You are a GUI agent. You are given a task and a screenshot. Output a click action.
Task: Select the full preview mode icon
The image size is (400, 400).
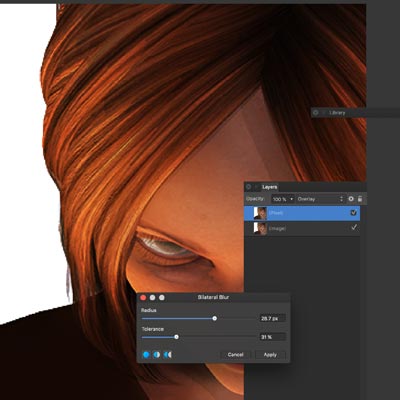tap(146, 355)
